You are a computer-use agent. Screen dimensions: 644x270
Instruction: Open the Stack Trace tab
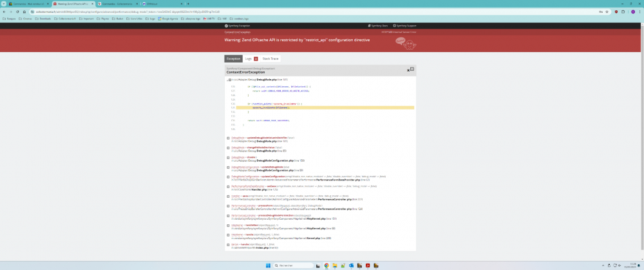(270, 59)
